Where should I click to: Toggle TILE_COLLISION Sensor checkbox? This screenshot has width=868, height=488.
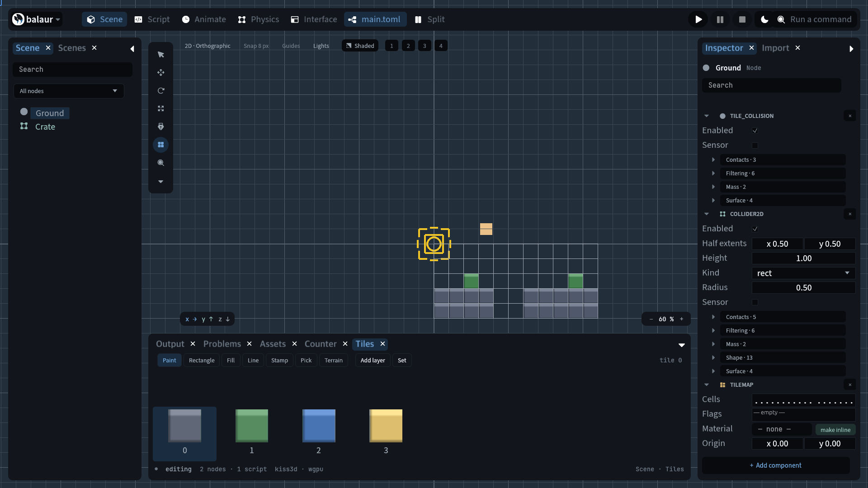(755, 145)
